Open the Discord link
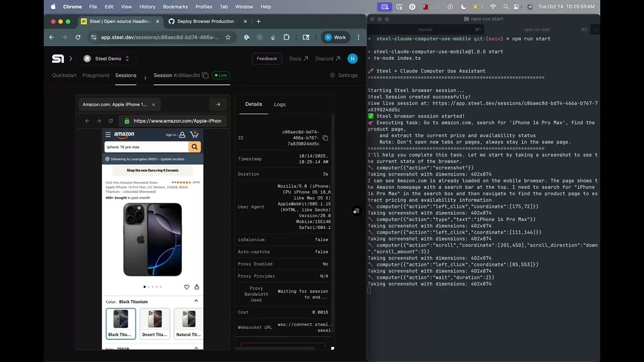Image resolution: width=644 pixels, height=362 pixels. pos(328,59)
